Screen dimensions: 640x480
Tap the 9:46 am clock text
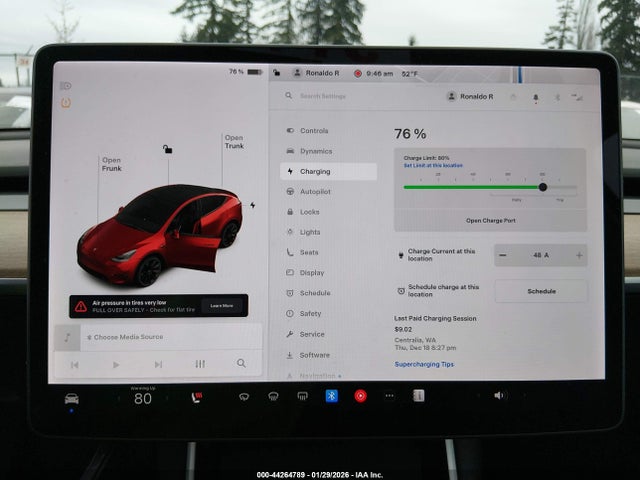(380, 73)
